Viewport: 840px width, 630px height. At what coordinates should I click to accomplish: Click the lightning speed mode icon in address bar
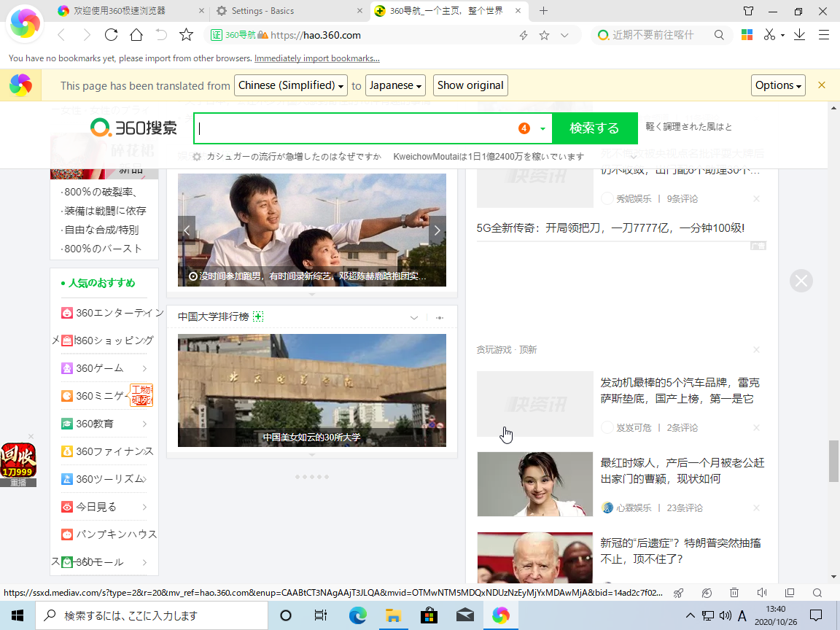(523, 35)
